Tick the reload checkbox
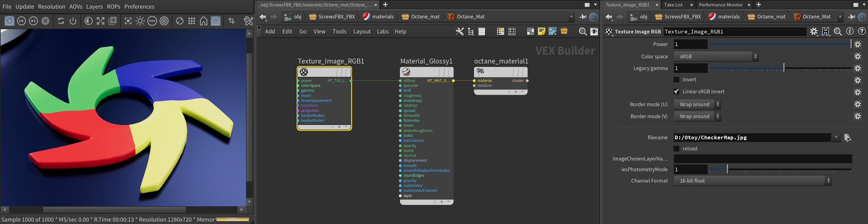 tap(677, 148)
